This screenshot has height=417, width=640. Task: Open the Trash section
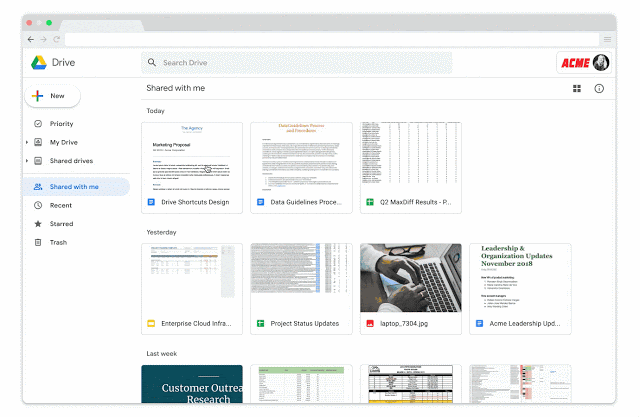point(58,242)
